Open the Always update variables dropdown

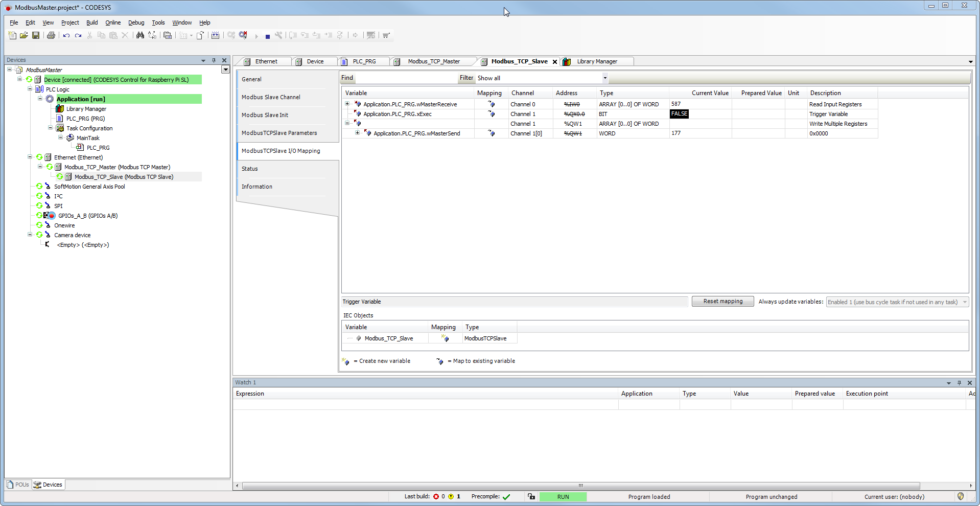click(x=965, y=302)
